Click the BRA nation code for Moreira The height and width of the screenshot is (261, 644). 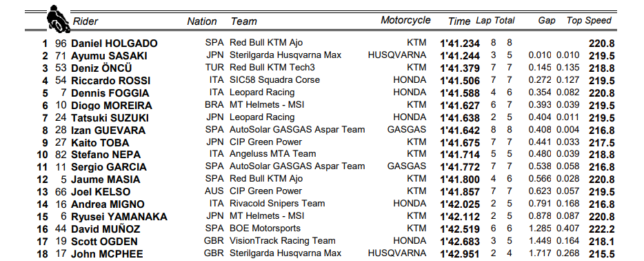pyautogui.click(x=214, y=104)
